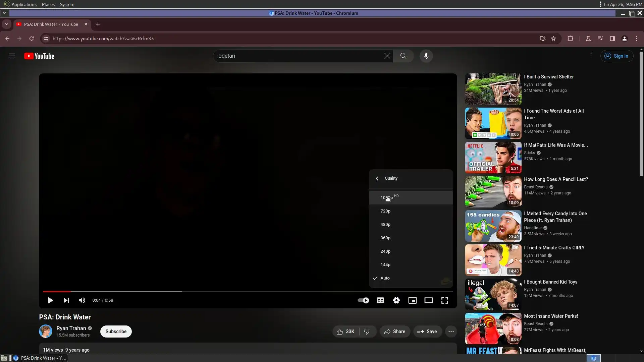Toggle closed captions subtitles

click(x=380, y=300)
